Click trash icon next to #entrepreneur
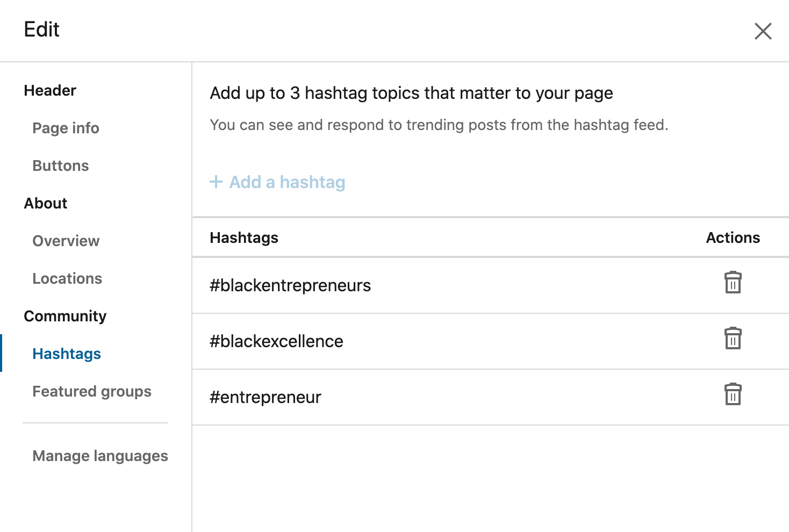This screenshot has width=789, height=532. tap(733, 394)
